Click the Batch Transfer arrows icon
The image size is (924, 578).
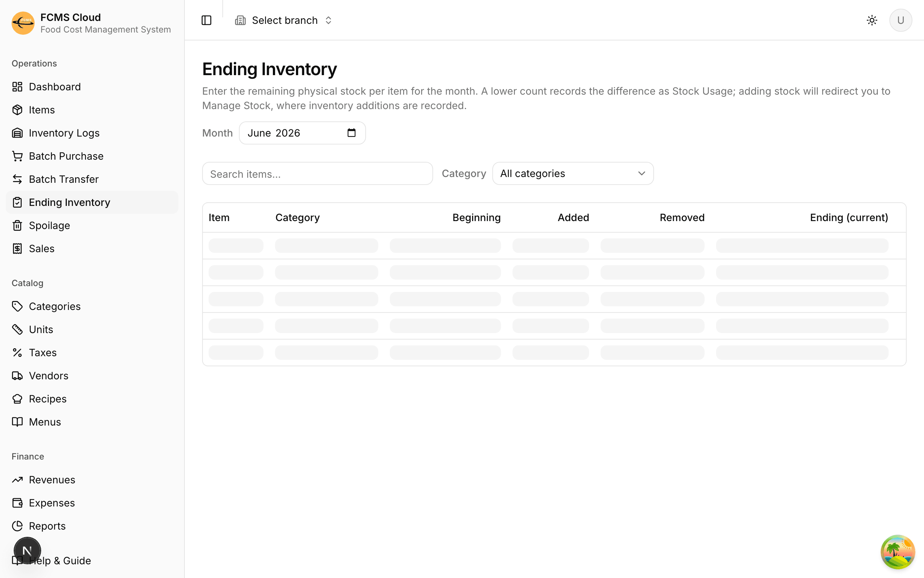pos(17,179)
